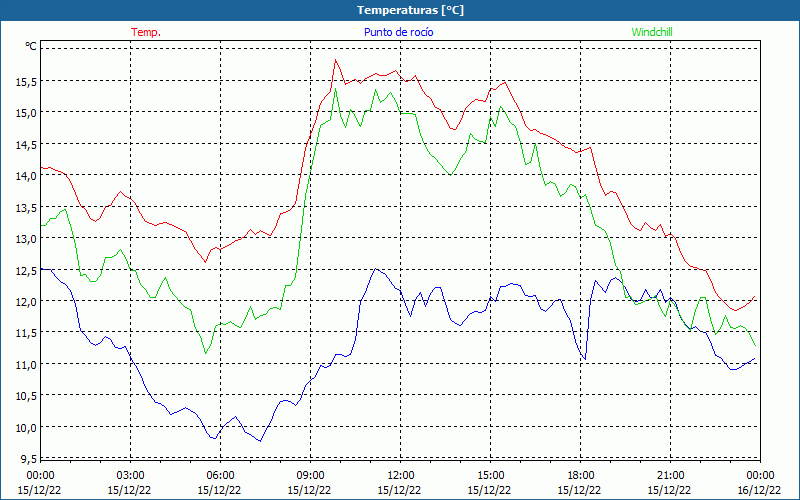Click the 15,0 y-axis value
800x500 pixels.
click(x=26, y=113)
